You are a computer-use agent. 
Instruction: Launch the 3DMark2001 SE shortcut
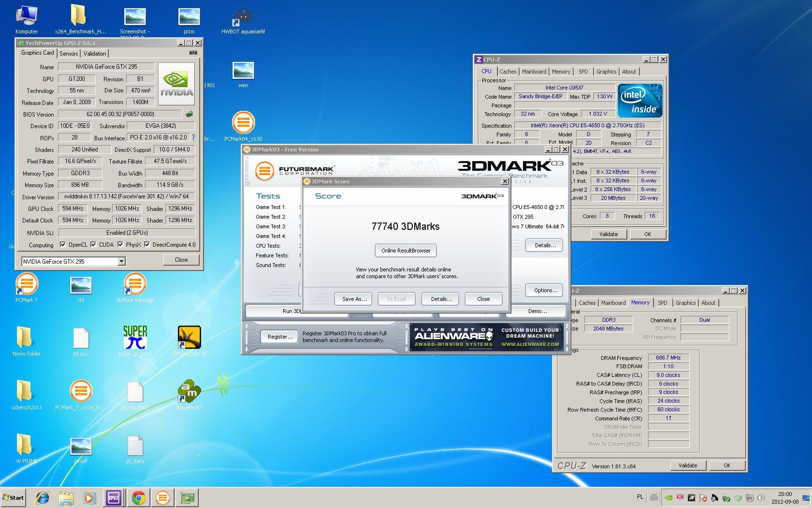click(189, 341)
